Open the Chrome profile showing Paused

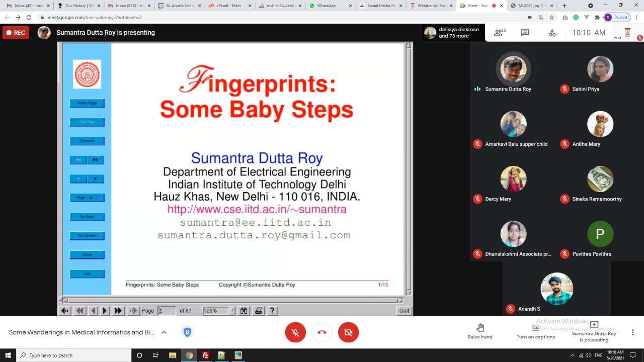[617, 17]
